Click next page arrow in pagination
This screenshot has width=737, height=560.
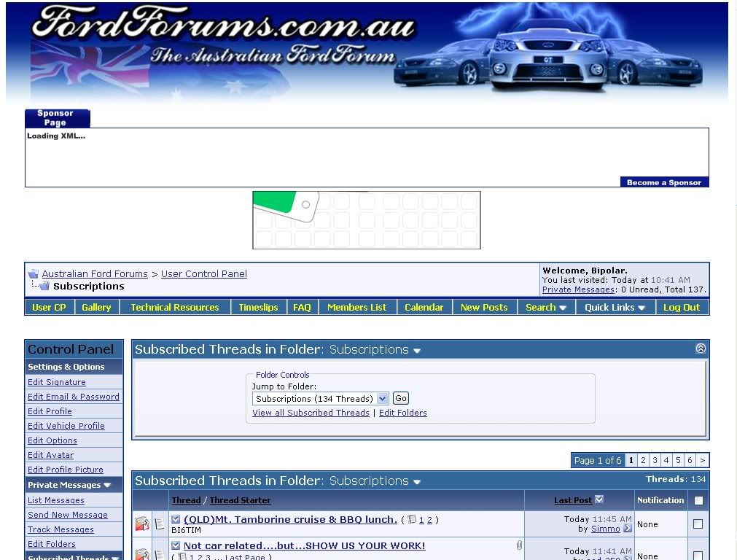click(x=702, y=460)
